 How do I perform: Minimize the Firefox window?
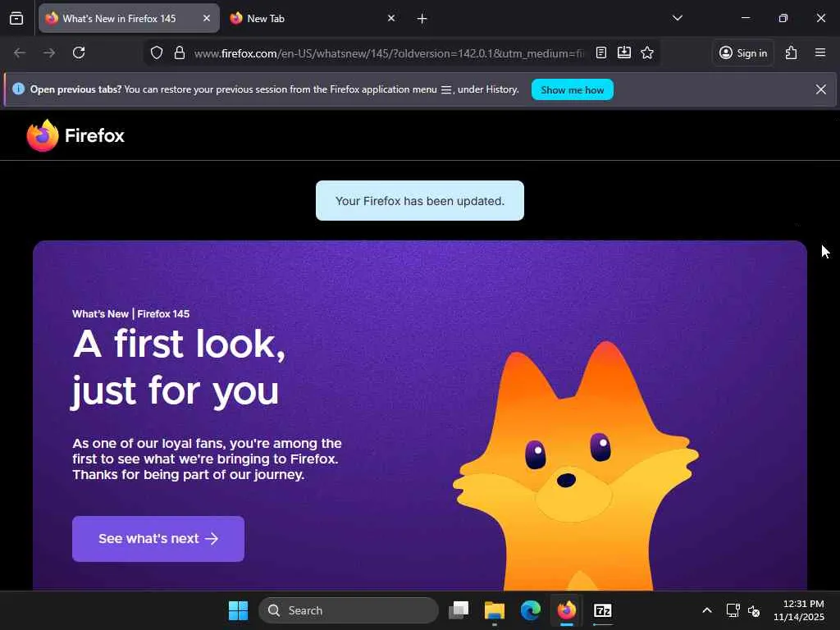point(745,18)
